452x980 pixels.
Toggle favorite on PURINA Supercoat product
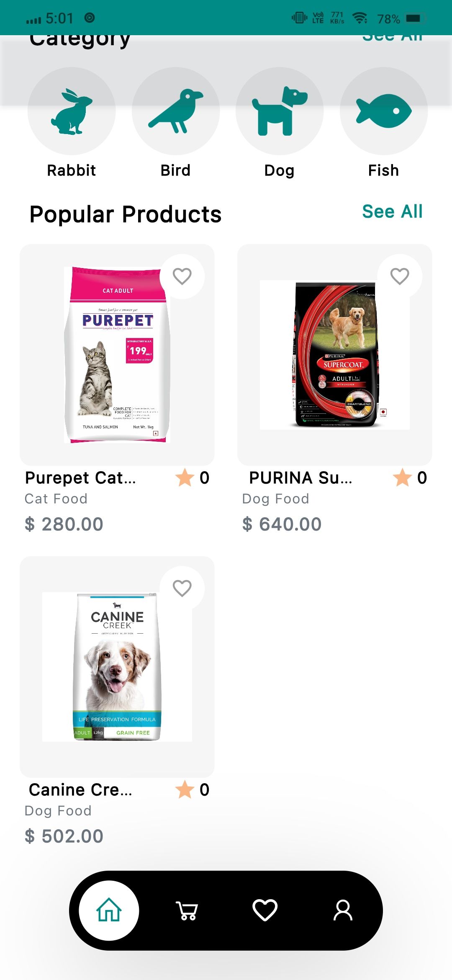[400, 276]
